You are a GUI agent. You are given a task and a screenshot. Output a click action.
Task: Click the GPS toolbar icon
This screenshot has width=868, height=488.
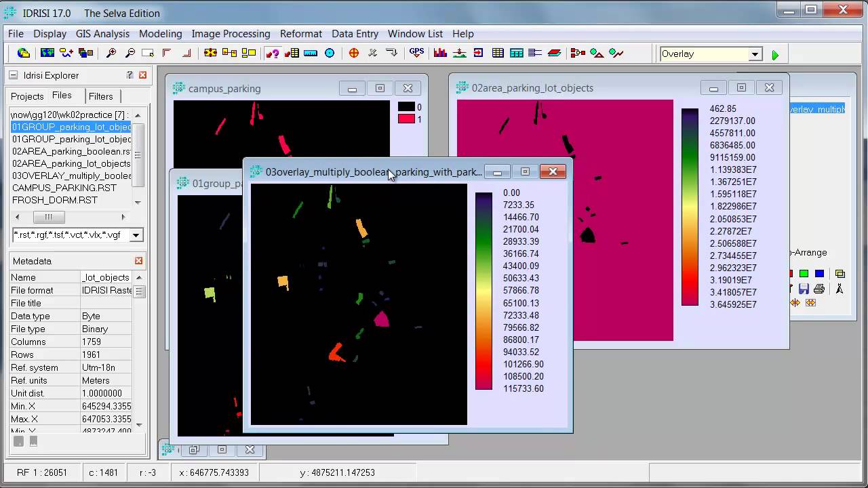tap(416, 53)
